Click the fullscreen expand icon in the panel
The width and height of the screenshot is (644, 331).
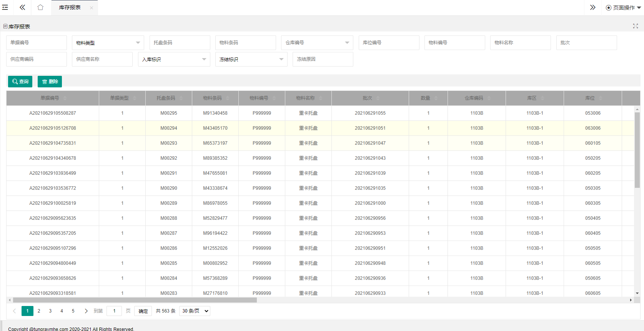tap(636, 26)
